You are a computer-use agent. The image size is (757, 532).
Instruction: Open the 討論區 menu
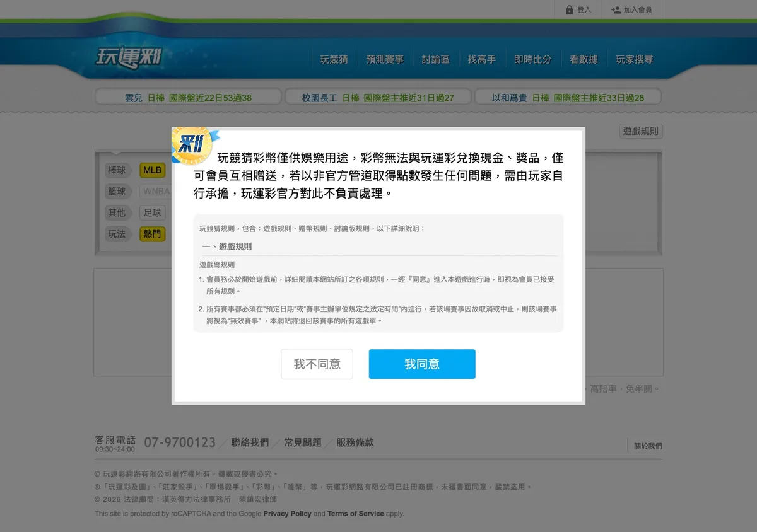pyautogui.click(x=436, y=59)
